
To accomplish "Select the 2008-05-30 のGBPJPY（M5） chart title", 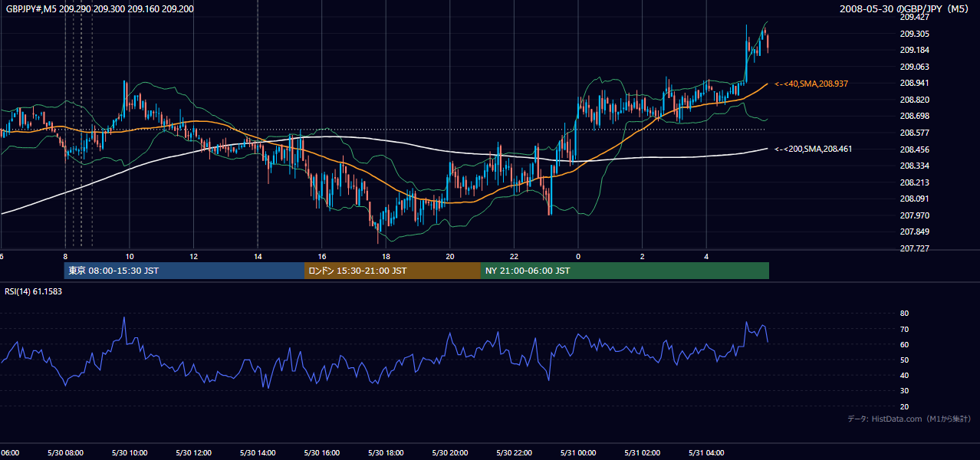I will (906, 8).
